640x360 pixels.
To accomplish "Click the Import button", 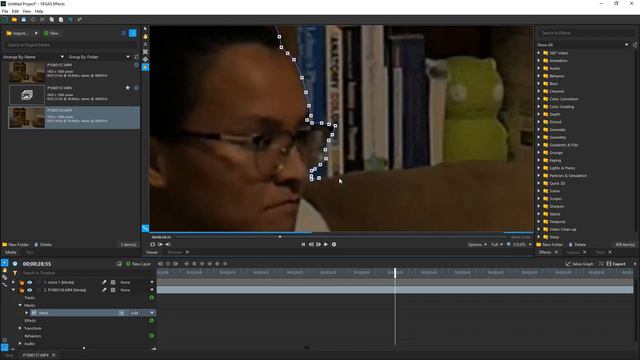I will click(17, 33).
